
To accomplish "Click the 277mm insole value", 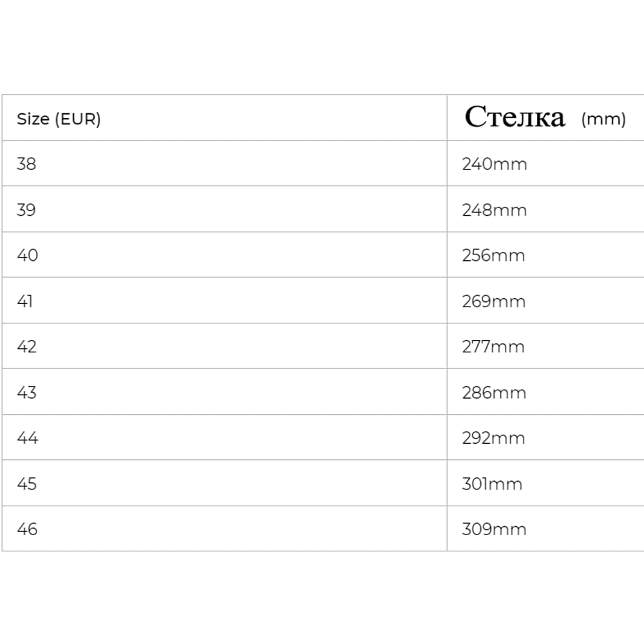I will pos(493,347).
